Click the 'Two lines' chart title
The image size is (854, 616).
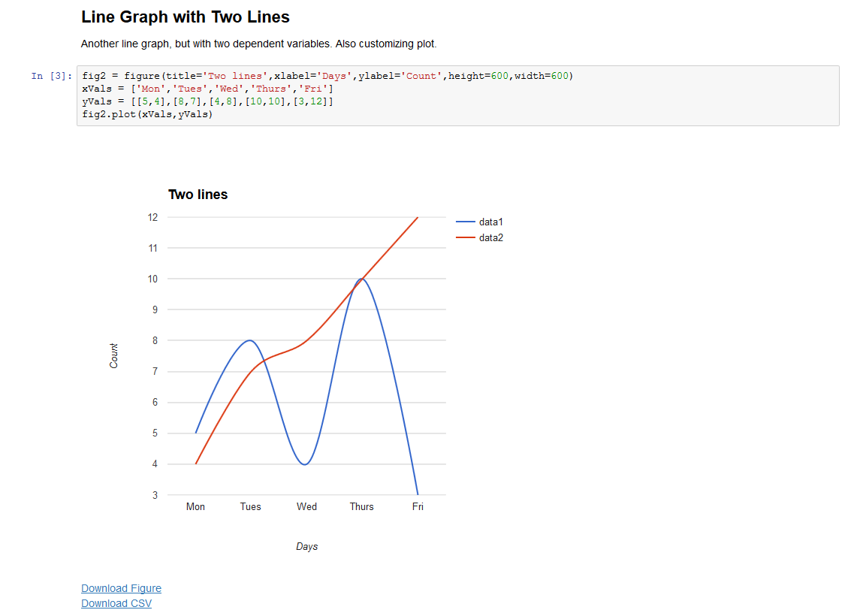(198, 195)
